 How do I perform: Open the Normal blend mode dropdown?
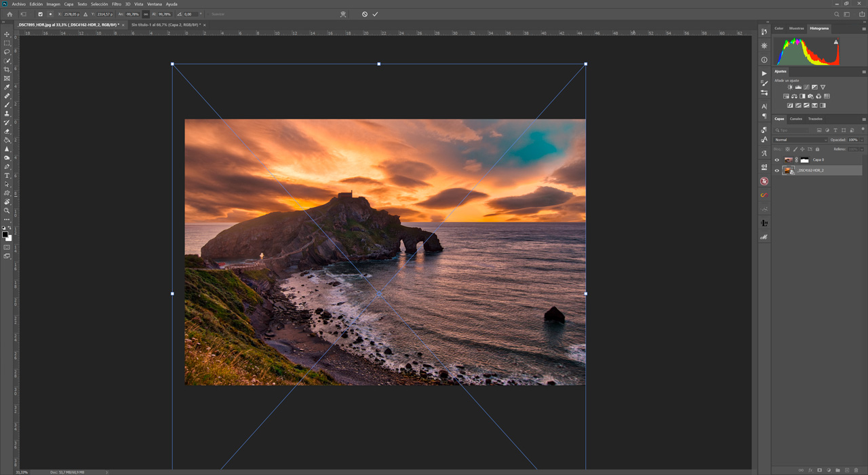pos(800,139)
